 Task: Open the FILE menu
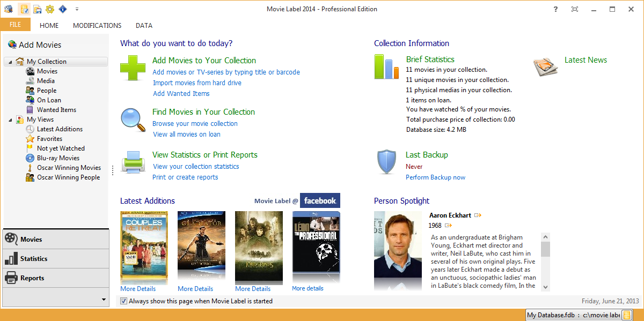click(15, 25)
